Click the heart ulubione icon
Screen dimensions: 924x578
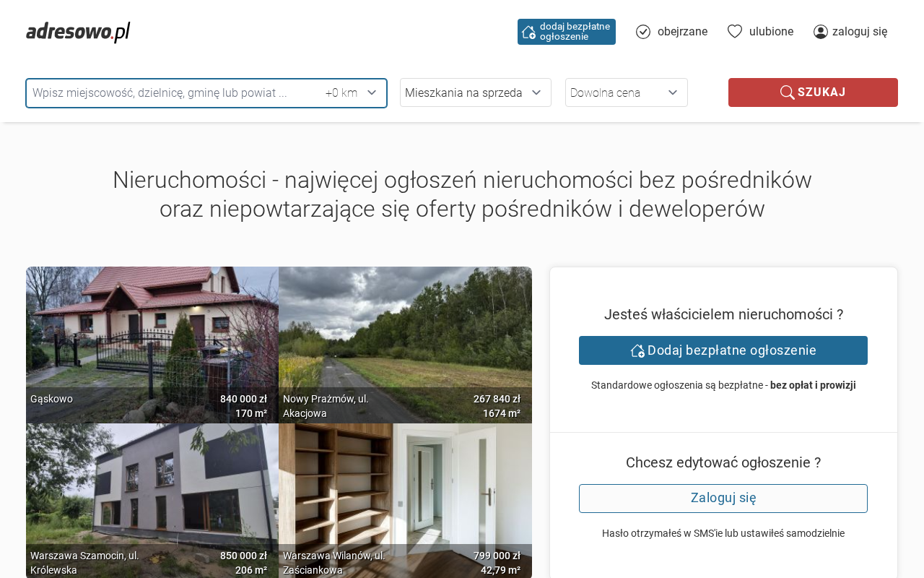pos(735,31)
